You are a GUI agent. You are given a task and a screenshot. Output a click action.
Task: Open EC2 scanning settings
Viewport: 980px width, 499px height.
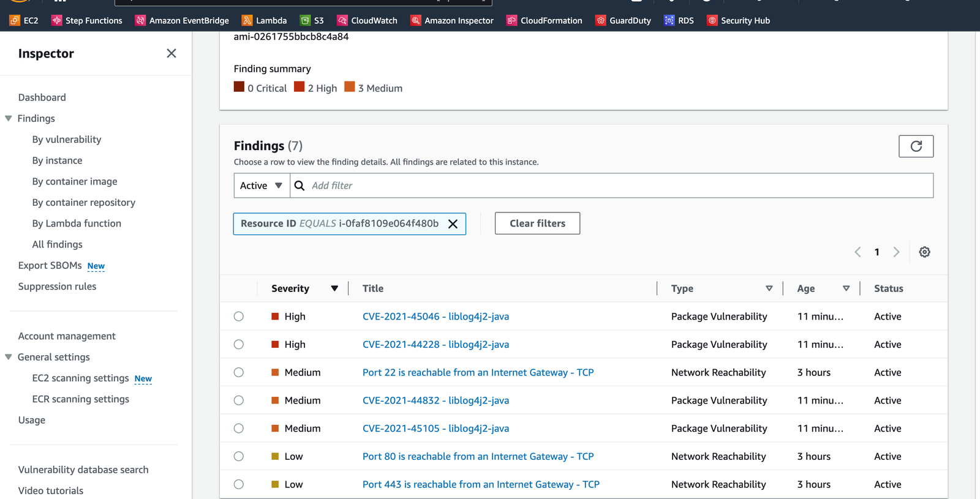[80, 378]
